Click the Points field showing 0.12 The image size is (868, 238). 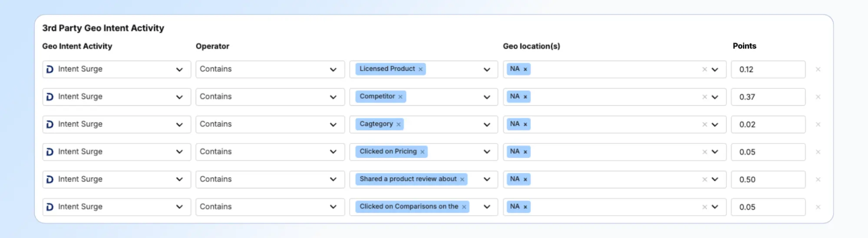768,69
